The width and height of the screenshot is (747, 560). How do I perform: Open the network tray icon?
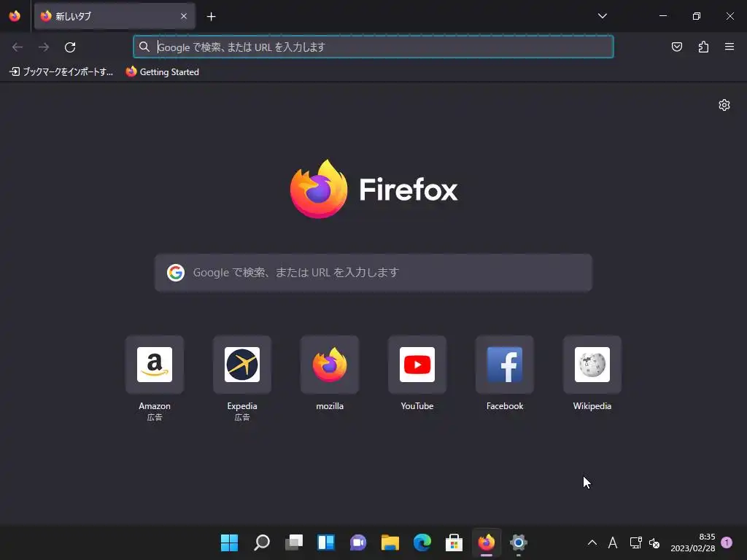tap(635, 542)
